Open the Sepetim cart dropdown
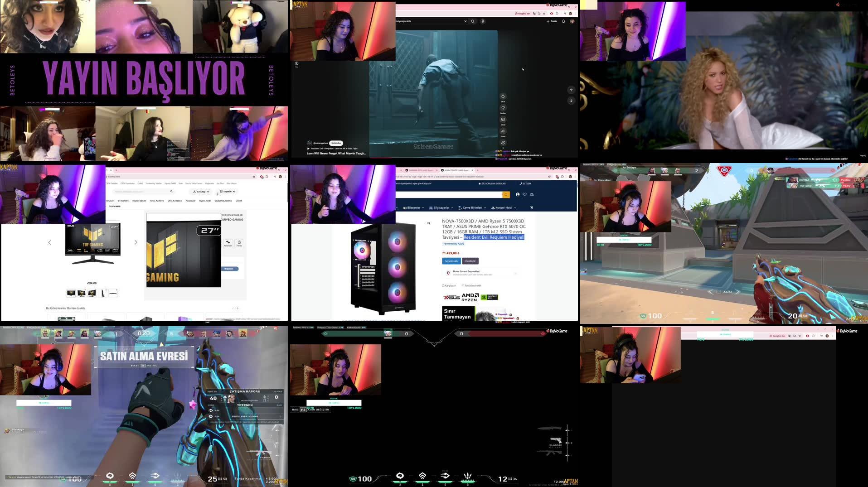Screen dimensions: 868x487 coord(228,191)
